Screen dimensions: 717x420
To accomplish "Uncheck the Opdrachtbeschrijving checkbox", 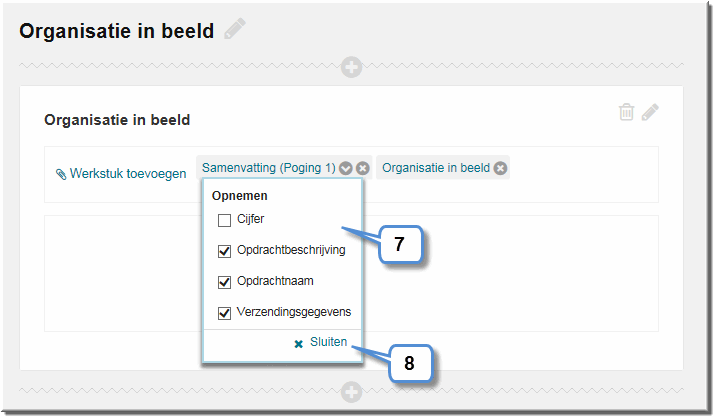I will point(224,251).
